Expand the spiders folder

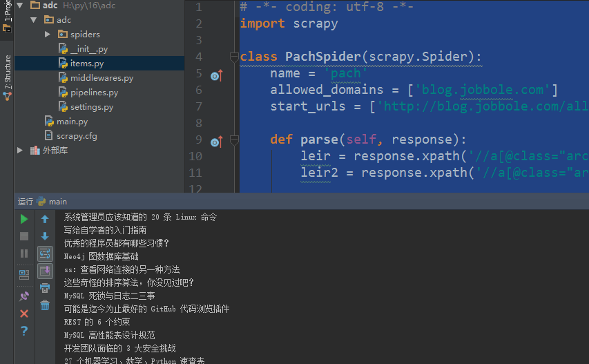pos(48,34)
